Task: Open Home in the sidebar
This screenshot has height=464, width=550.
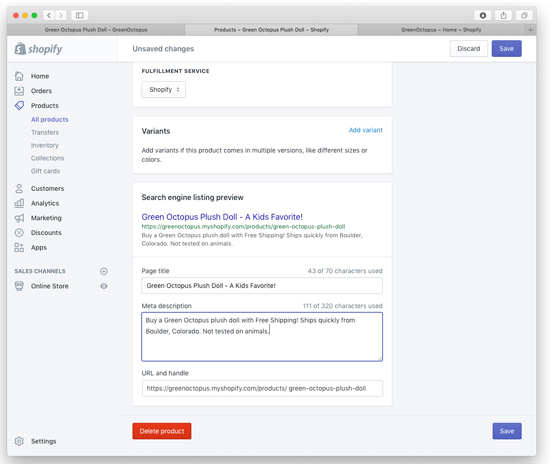Action: click(40, 76)
